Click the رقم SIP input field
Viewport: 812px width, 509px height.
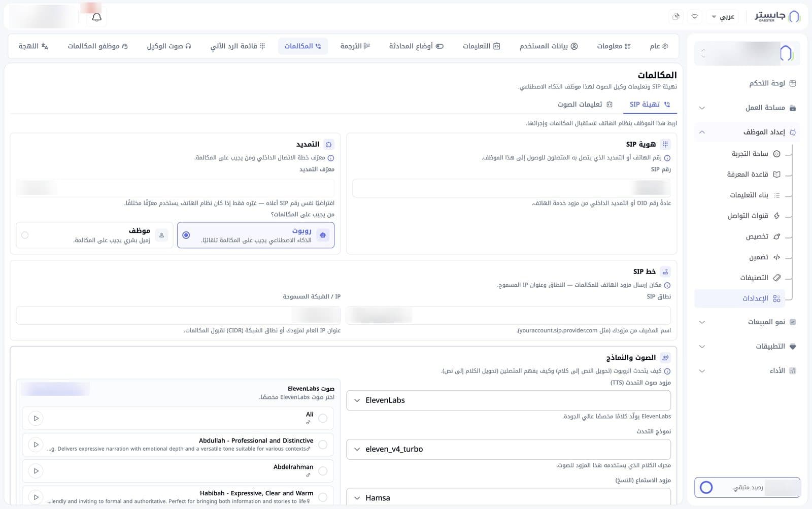coord(512,188)
